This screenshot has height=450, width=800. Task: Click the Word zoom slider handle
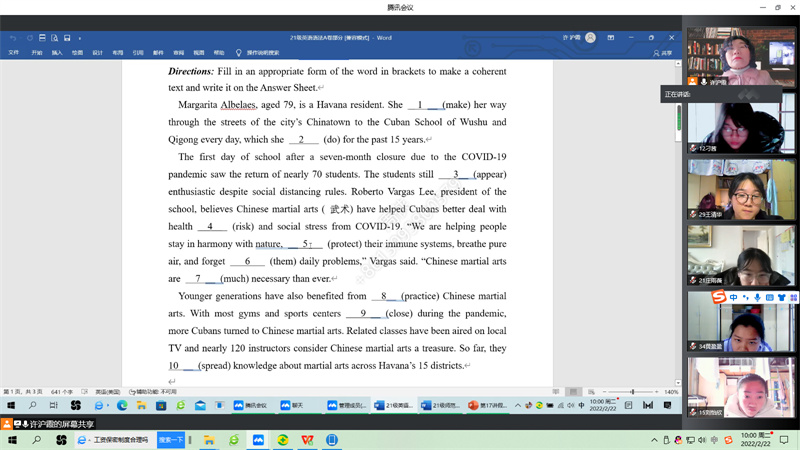tap(633, 392)
